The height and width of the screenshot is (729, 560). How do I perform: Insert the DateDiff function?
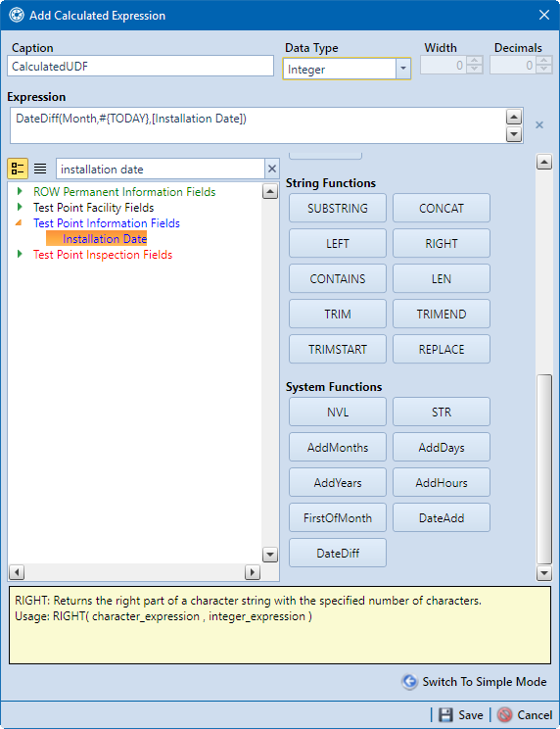pyautogui.click(x=338, y=553)
